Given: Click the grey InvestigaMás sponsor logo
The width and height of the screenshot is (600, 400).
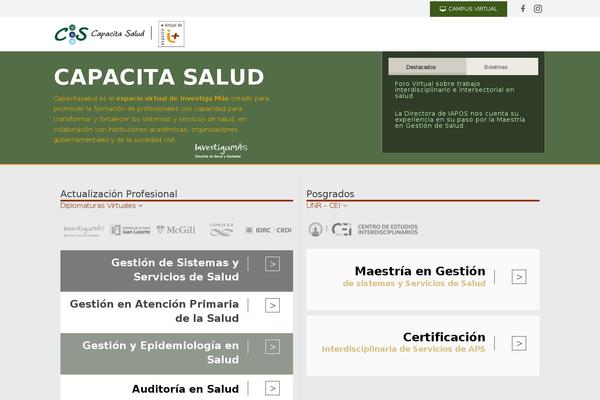Looking at the screenshot, I should click(83, 230).
